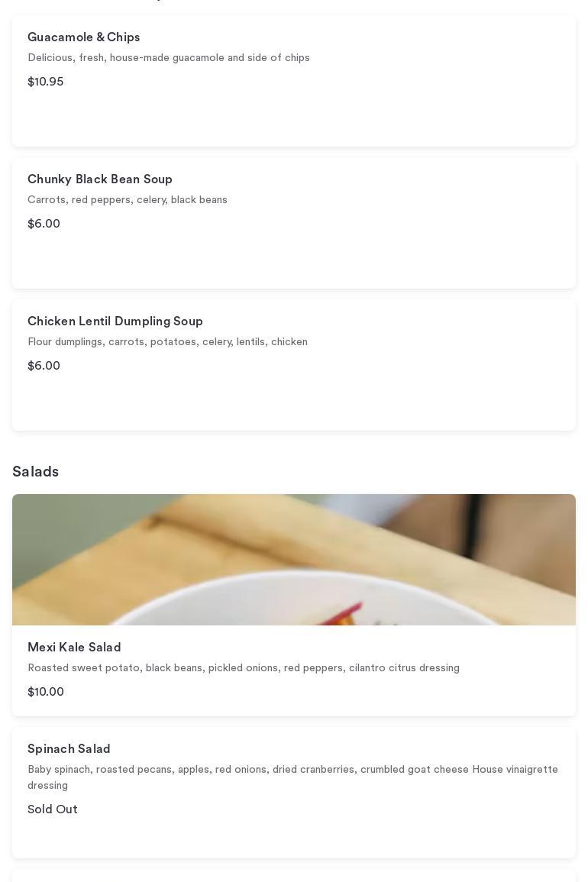This screenshot has width=588, height=882.
Task: Click the Spinach Salad ingredients description
Action: [292, 777]
